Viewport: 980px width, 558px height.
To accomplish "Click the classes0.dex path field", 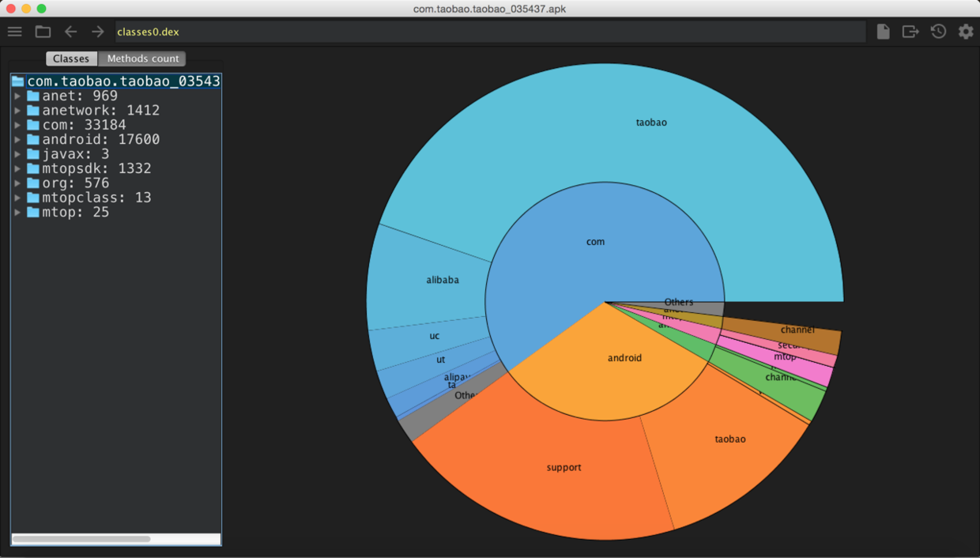I will (490, 32).
